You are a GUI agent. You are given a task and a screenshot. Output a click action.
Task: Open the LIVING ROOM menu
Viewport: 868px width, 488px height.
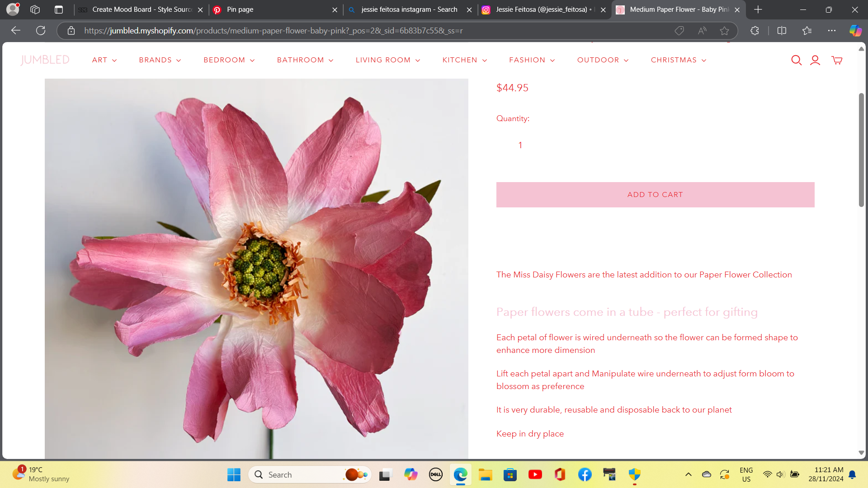pyautogui.click(x=387, y=60)
